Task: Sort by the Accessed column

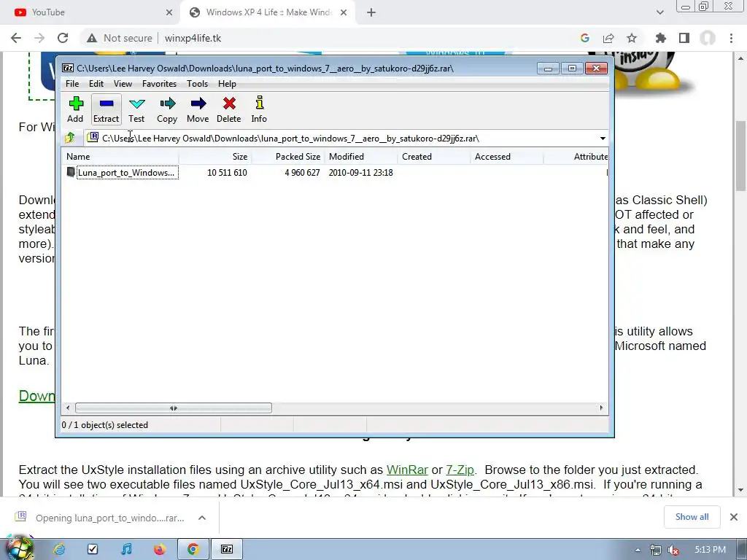Action: pyautogui.click(x=506, y=157)
